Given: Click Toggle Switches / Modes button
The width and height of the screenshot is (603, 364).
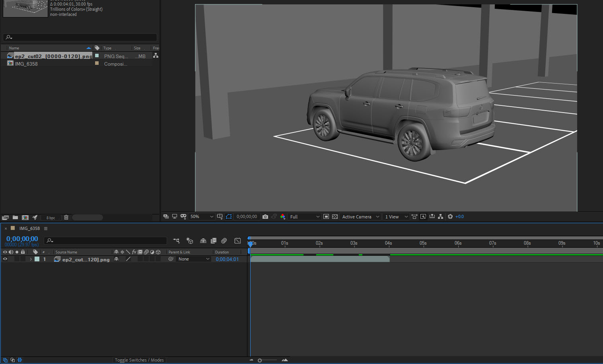Looking at the screenshot, I should (x=139, y=360).
